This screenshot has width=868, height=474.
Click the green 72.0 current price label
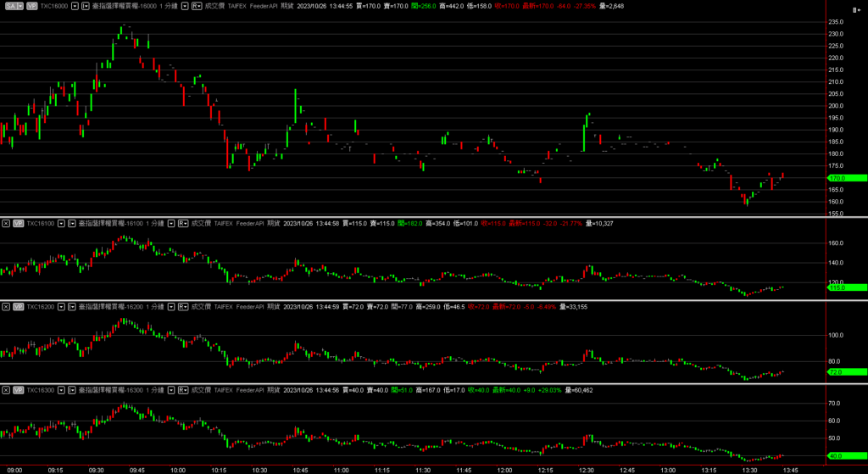tap(847, 372)
